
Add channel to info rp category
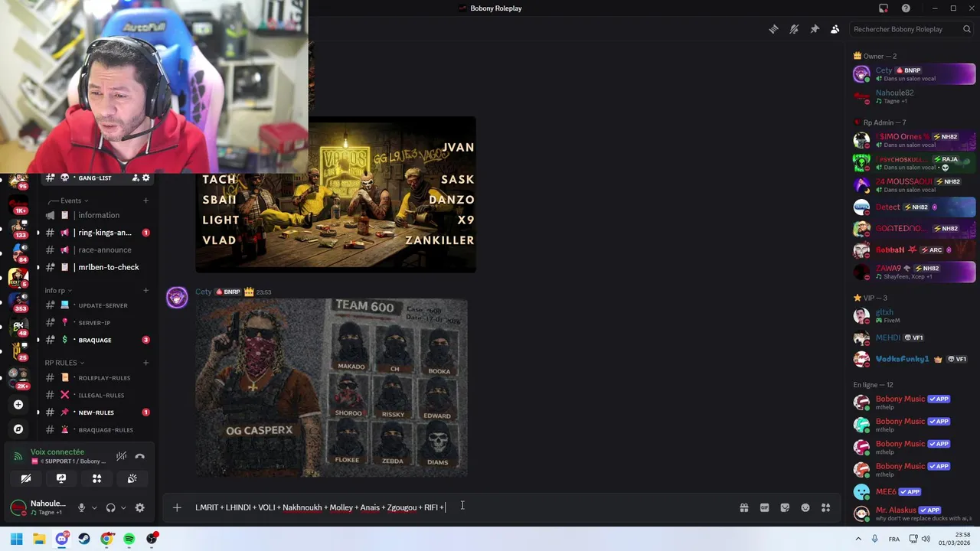(x=145, y=290)
